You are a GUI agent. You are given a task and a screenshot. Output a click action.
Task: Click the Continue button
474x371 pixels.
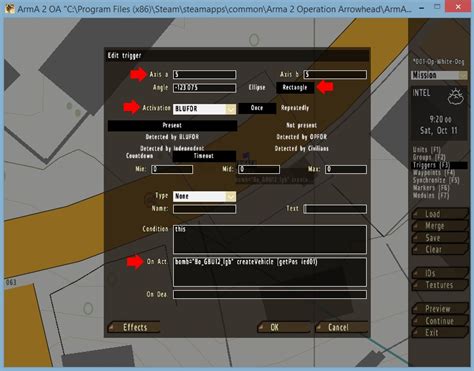440,321
